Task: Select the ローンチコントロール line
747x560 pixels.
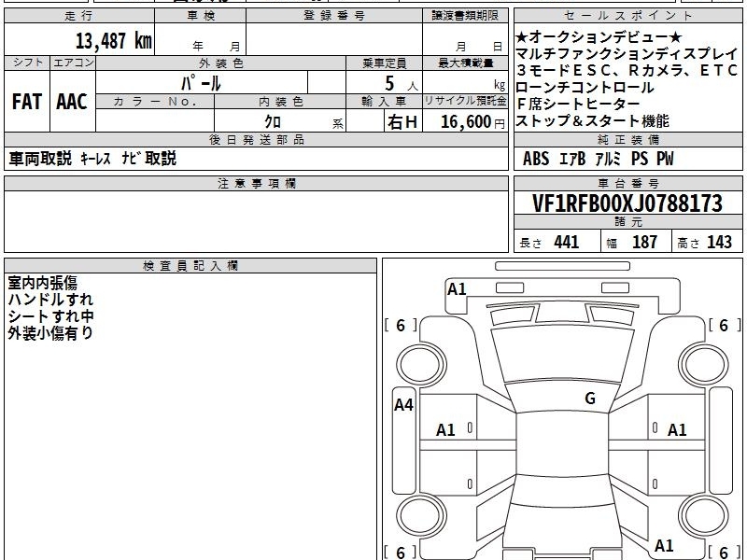Action: tap(585, 87)
